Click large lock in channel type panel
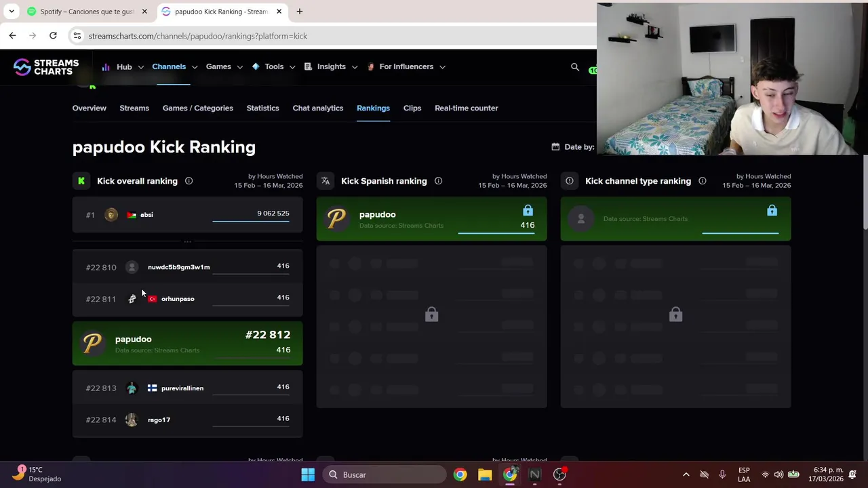The width and height of the screenshot is (868, 488). [x=675, y=315]
